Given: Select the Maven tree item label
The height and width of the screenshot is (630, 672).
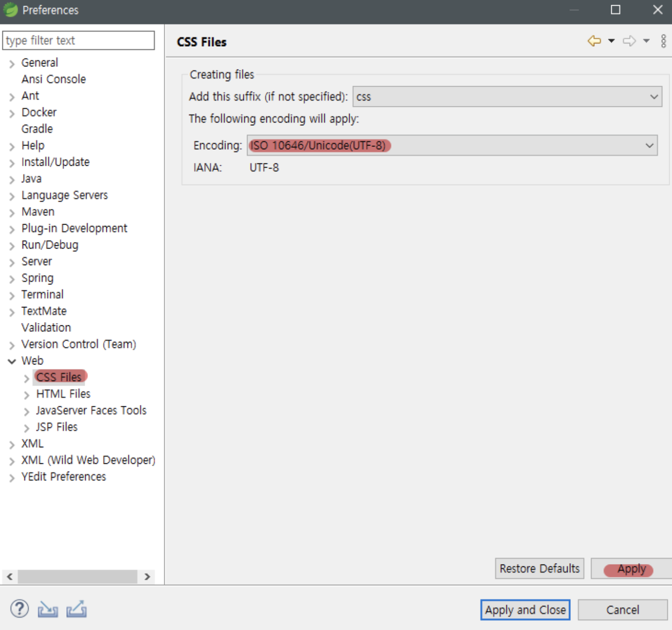Looking at the screenshot, I should 38,211.
